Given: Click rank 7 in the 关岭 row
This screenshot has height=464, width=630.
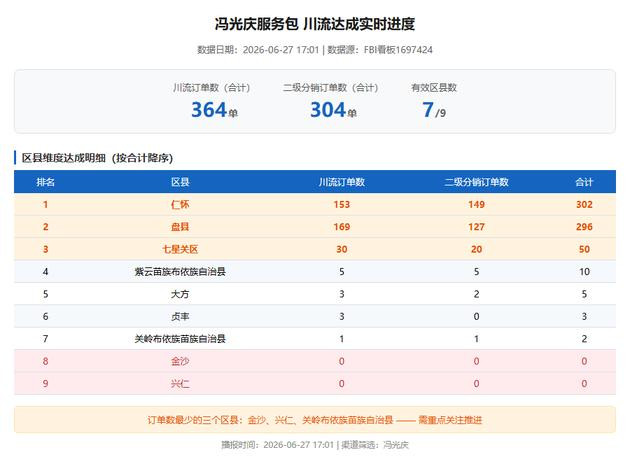Looking at the screenshot, I should pyautogui.click(x=45, y=339).
